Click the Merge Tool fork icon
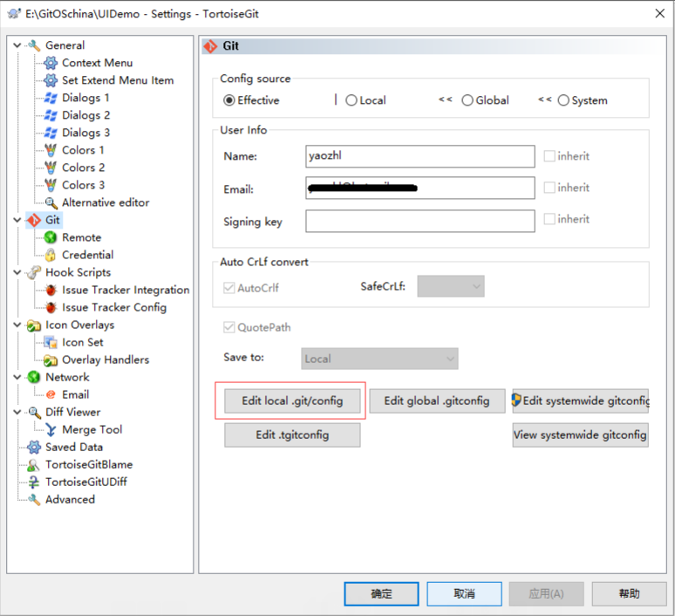The width and height of the screenshot is (675, 616). [51, 430]
